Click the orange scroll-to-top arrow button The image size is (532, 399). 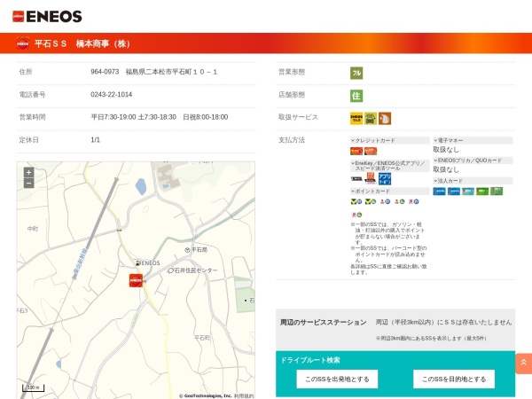(523, 364)
